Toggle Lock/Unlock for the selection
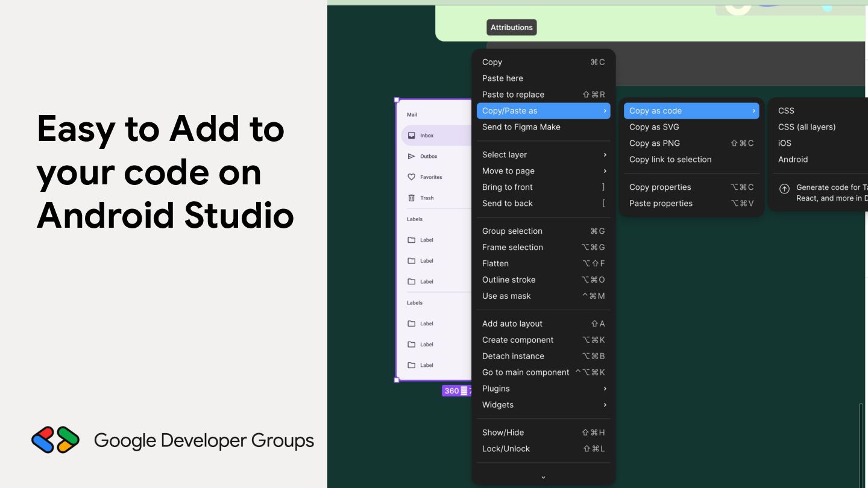868x488 pixels. (543, 449)
